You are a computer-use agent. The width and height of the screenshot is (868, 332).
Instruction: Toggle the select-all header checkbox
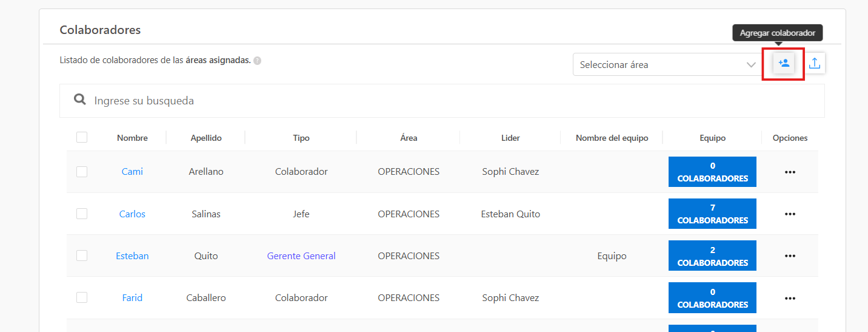82,137
